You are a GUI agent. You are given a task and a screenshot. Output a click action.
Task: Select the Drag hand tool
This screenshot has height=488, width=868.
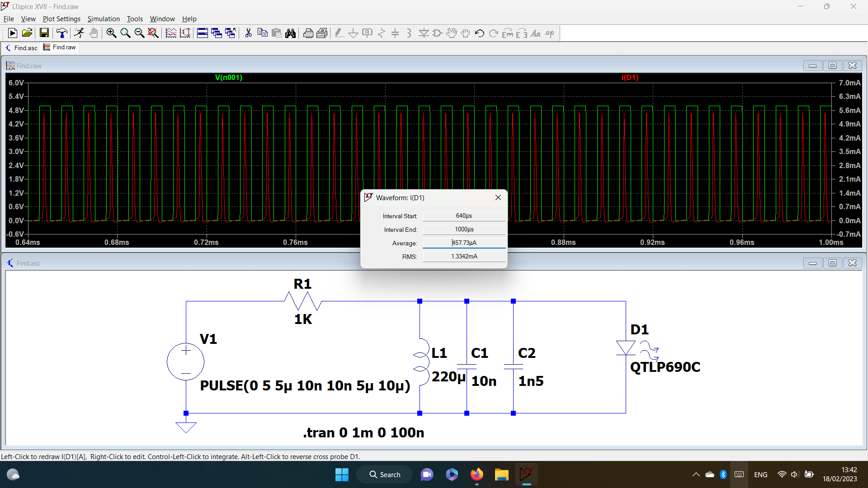tap(466, 33)
